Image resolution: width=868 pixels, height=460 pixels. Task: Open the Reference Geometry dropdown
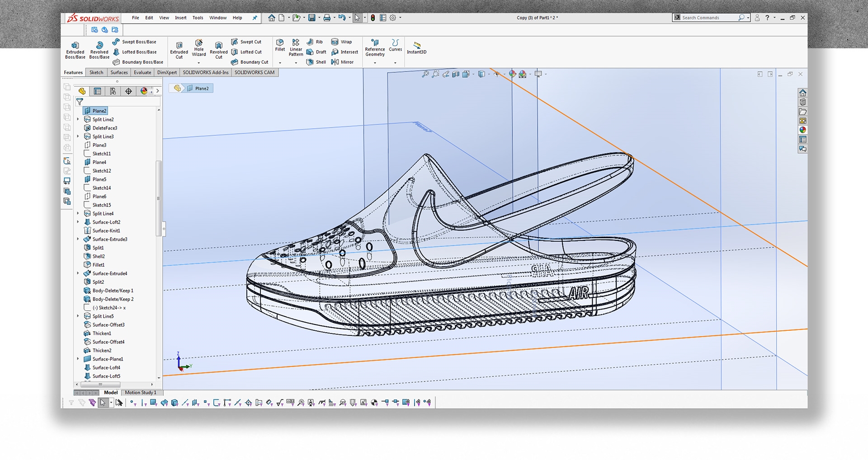(375, 63)
